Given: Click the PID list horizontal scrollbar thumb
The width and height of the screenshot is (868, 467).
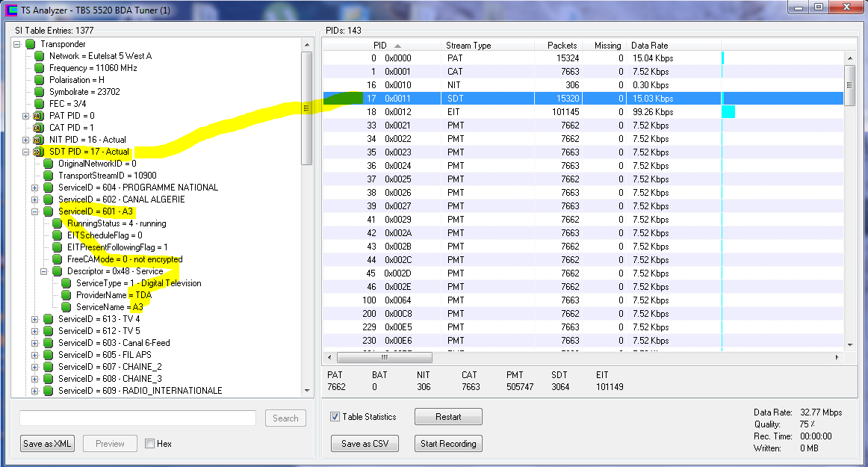Looking at the screenshot, I should [x=384, y=358].
